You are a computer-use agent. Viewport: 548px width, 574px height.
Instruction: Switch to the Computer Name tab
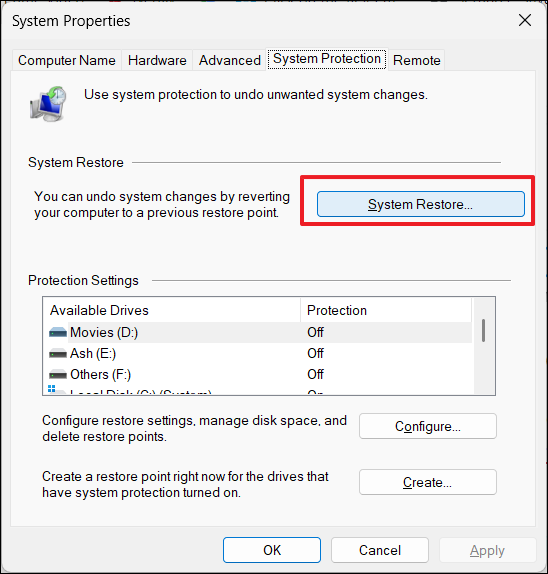(67, 60)
